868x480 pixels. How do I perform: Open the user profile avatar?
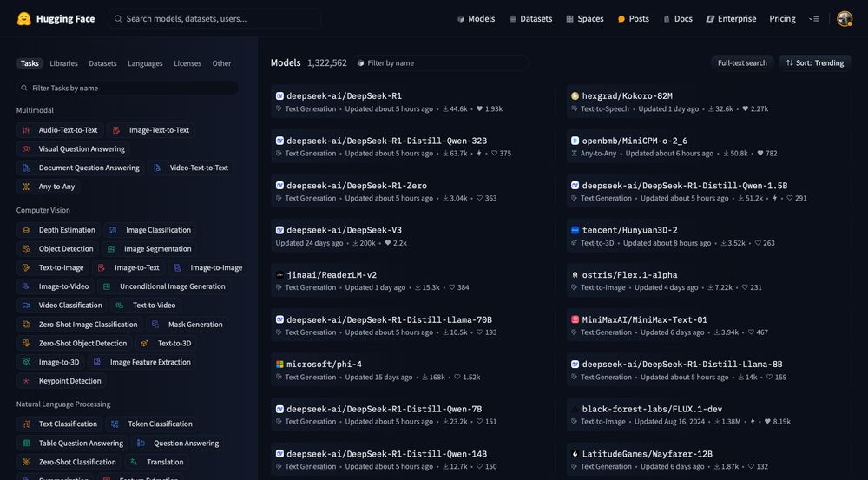point(845,19)
